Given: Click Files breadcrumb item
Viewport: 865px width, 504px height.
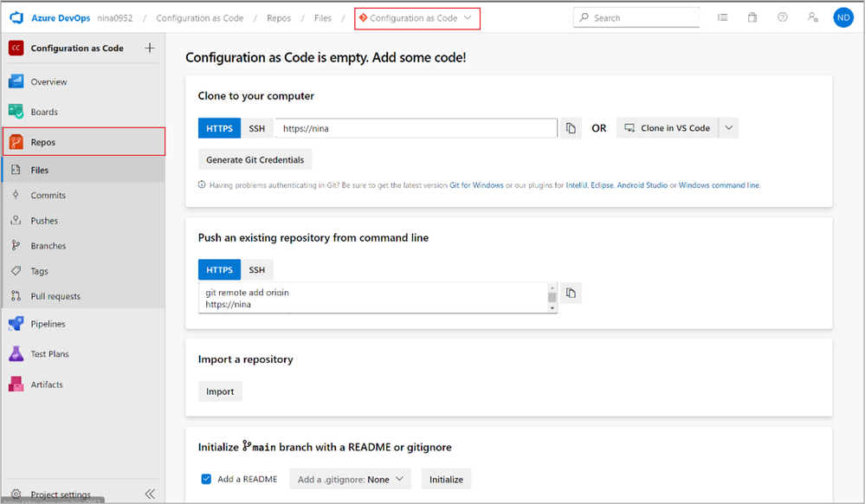Looking at the screenshot, I should (323, 17).
